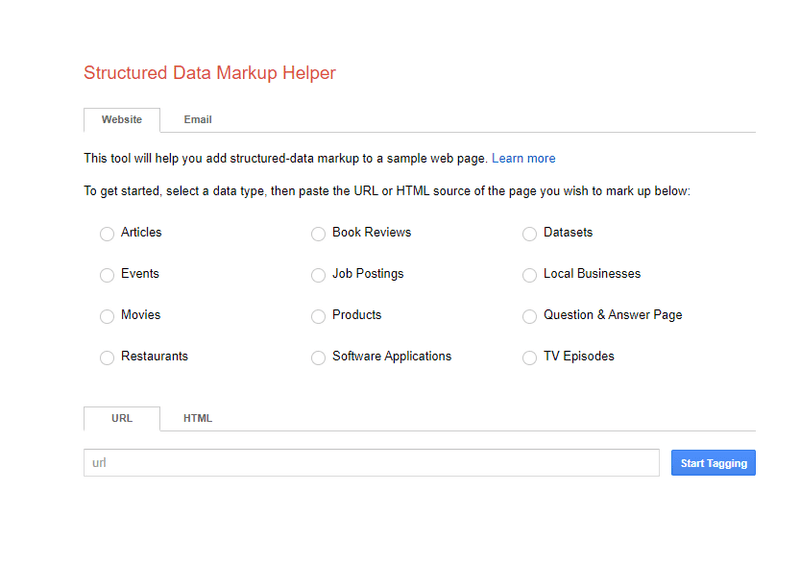This screenshot has height=569, width=800.
Task: Switch to the HTML input tab
Action: point(197,419)
